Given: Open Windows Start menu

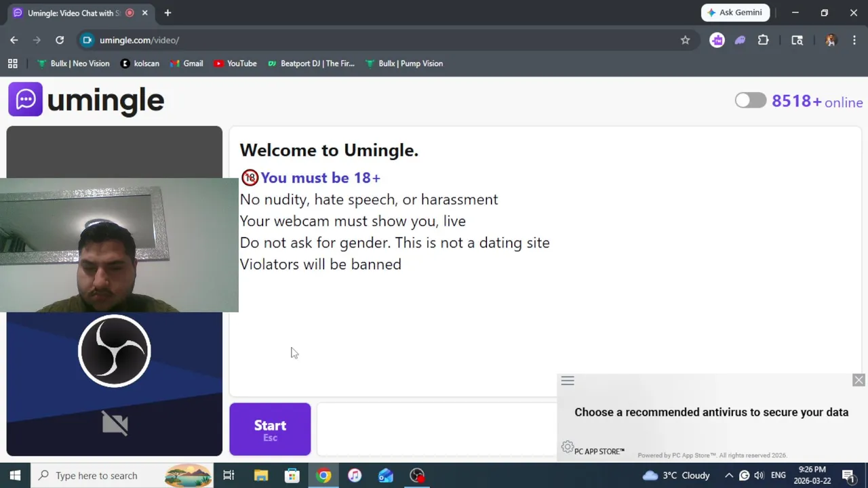Looking at the screenshot, I should (15, 475).
